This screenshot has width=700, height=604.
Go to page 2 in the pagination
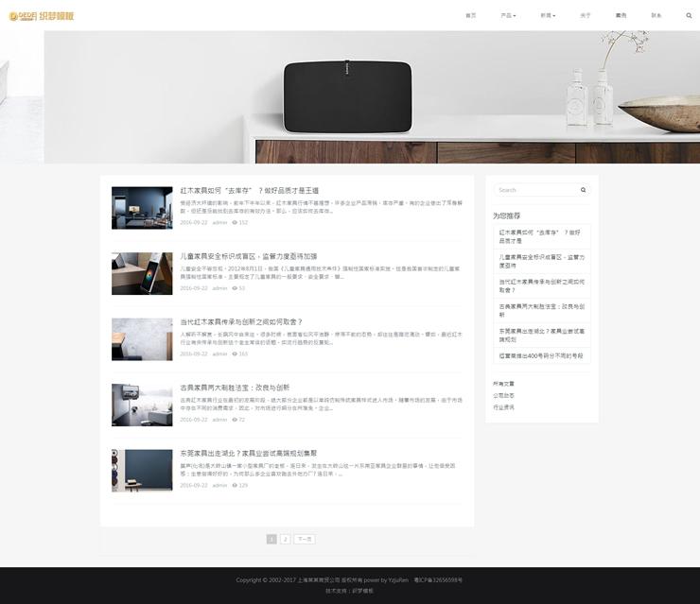click(x=286, y=540)
